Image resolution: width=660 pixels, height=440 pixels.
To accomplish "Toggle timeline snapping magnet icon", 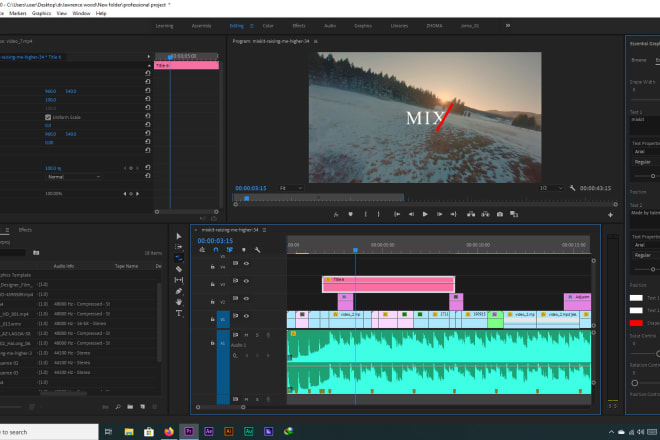I will [x=216, y=250].
